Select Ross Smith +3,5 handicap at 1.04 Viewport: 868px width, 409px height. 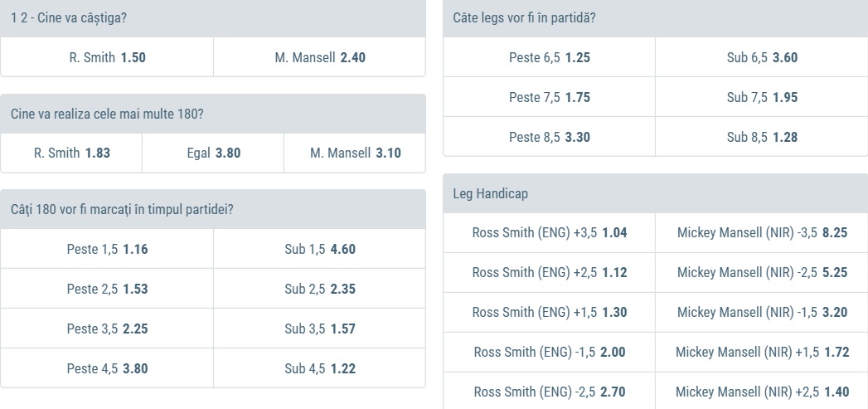pyautogui.click(x=549, y=233)
